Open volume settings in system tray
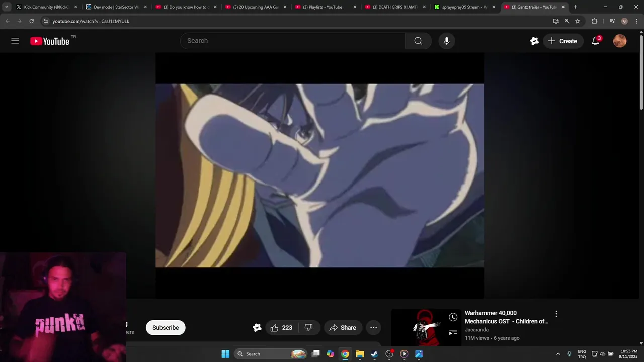The image size is (644, 362). coord(602,354)
